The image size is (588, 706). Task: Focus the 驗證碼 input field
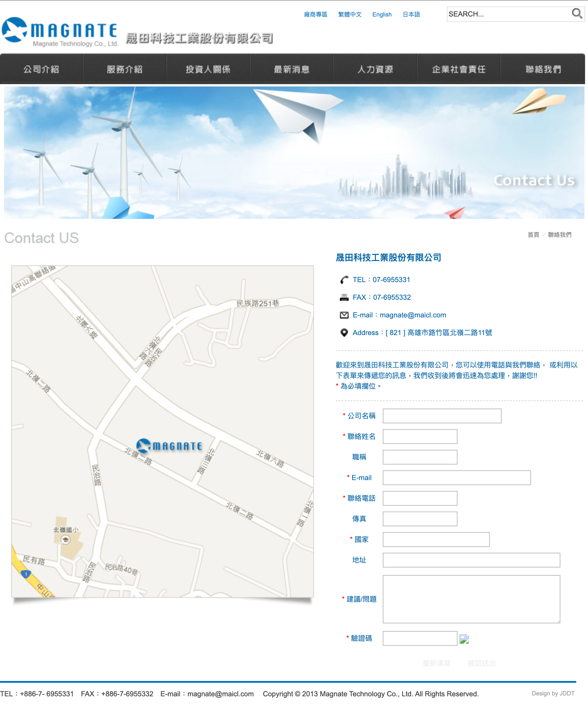coord(420,638)
